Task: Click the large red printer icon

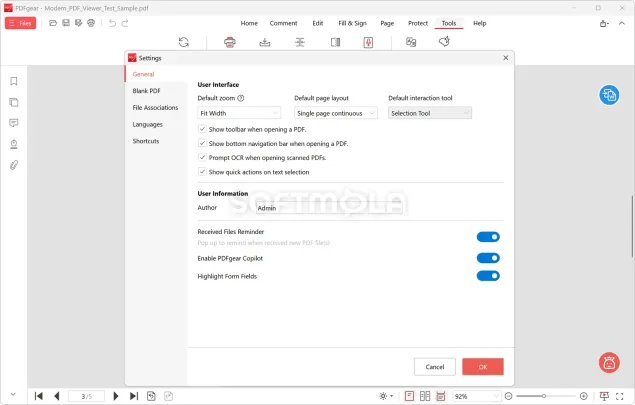Action: (x=230, y=42)
